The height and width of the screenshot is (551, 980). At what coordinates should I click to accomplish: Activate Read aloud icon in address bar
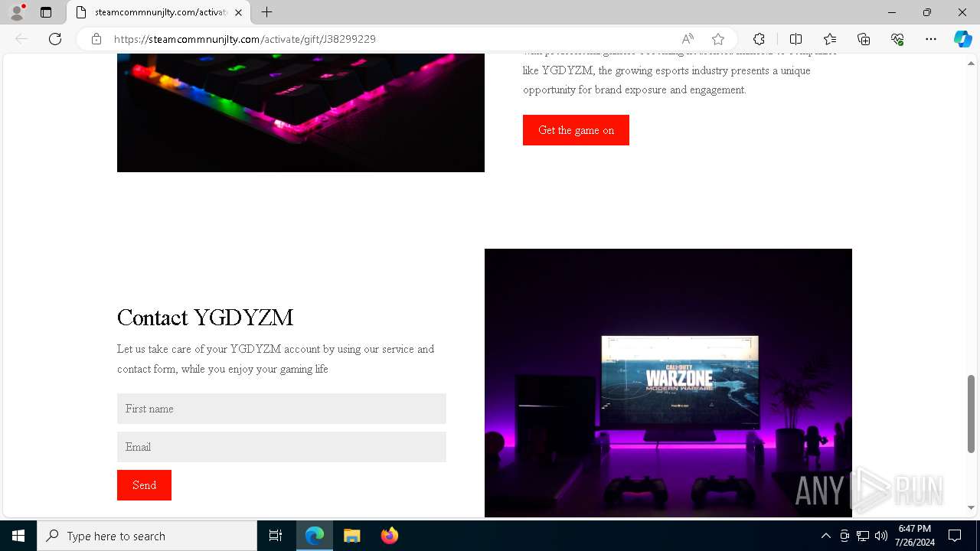(x=688, y=39)
